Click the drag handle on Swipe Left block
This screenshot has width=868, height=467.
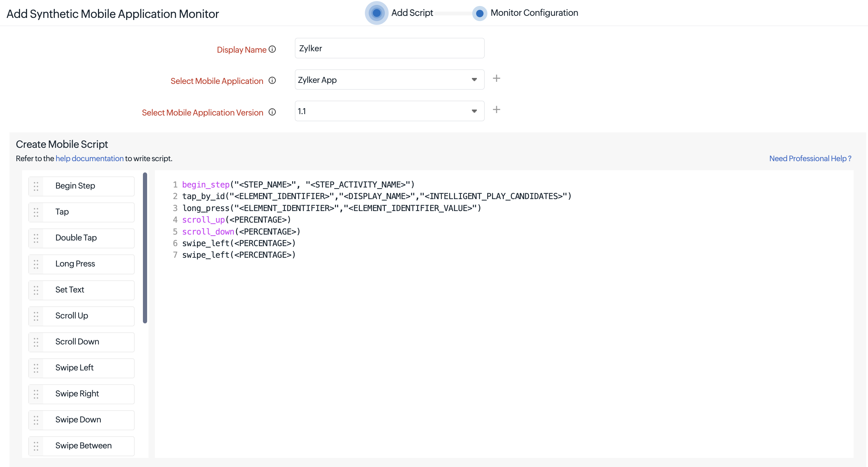click(x=36, y=368)
